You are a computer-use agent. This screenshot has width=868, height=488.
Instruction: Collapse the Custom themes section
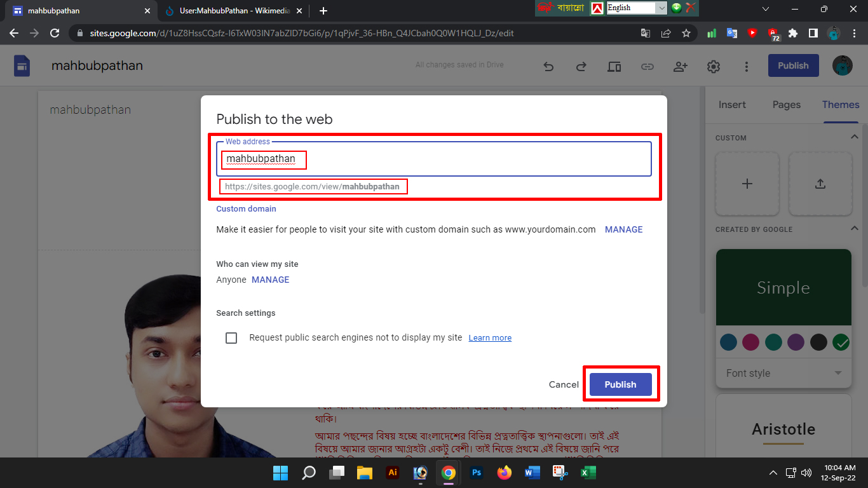pos(854,137)
